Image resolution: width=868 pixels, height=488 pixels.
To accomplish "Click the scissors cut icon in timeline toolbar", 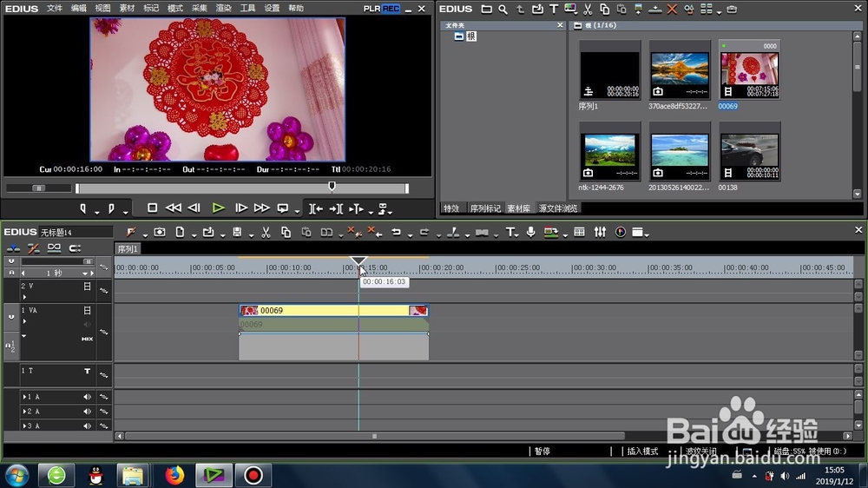I will [266, 232].
